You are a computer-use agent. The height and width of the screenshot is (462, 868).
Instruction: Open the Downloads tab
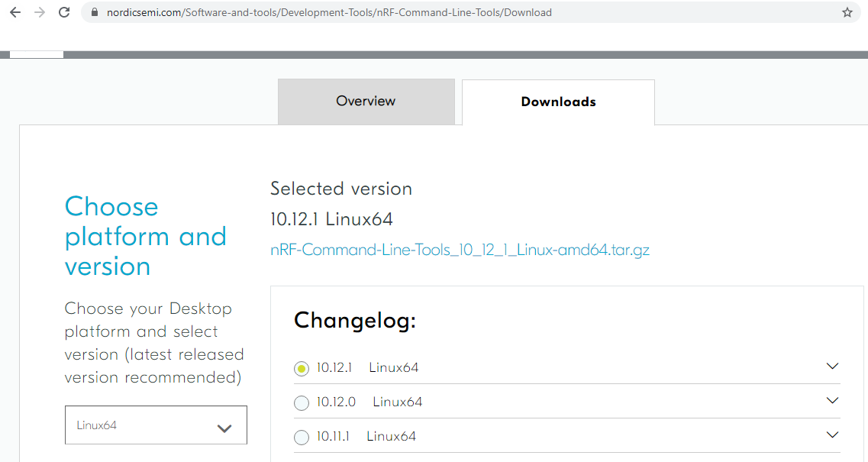point(558,102)
